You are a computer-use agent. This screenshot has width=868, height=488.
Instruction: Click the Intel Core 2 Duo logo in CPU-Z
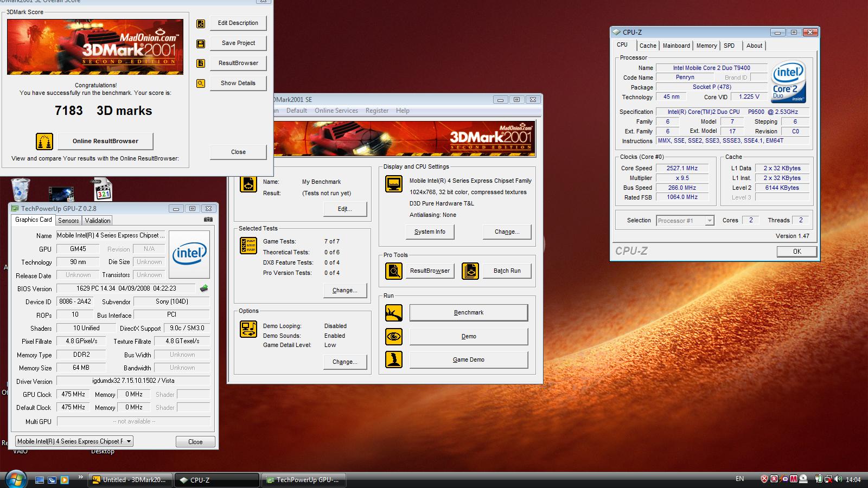pyautogui.click(x=788, y=82)
